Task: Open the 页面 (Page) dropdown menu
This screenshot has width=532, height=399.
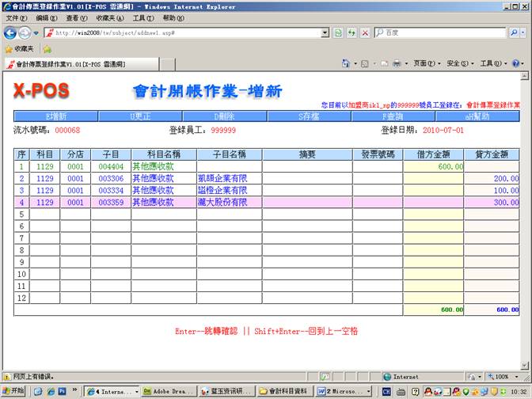Action: click(x=427, y=63)
